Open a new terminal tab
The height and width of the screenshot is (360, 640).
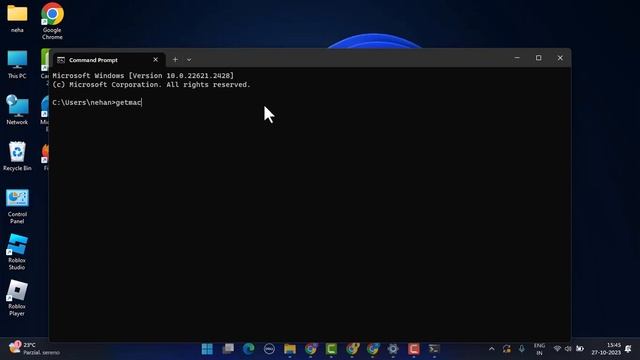(175, 60)
